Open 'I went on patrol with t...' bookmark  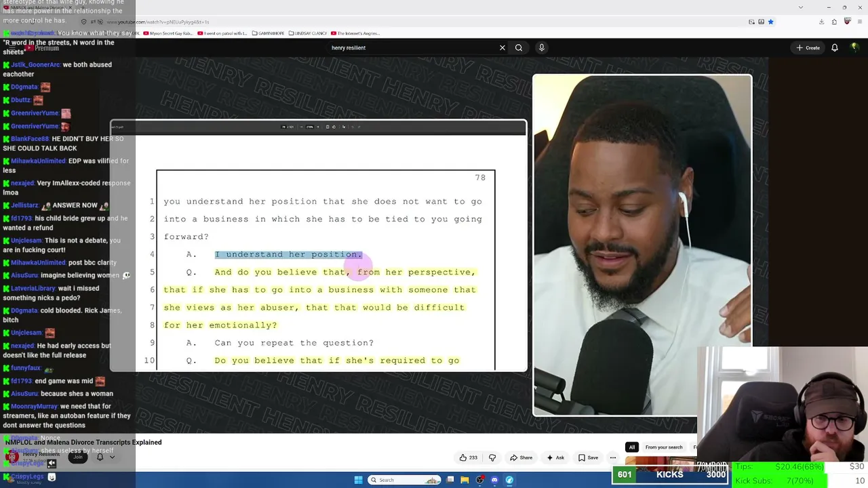tap(222, 33)
